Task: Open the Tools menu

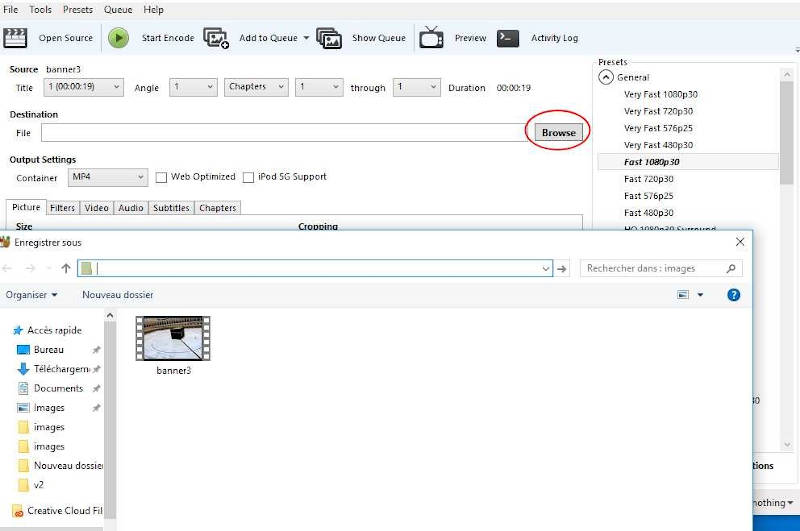Action: click(40, 10)
